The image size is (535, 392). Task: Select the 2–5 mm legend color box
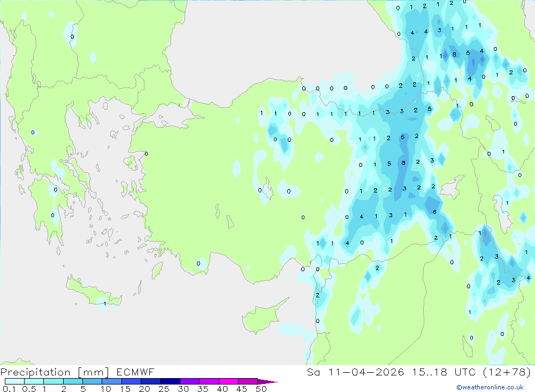pyautogui.click(x=73, y=381)
